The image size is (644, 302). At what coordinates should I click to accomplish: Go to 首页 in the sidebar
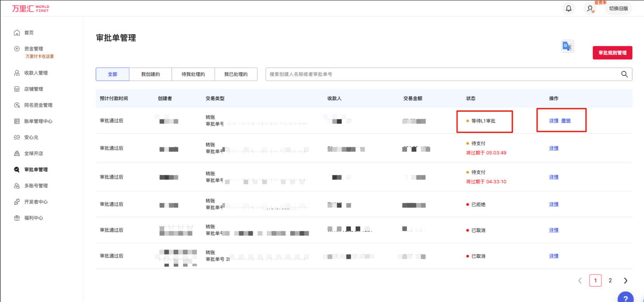click(29, 33)
